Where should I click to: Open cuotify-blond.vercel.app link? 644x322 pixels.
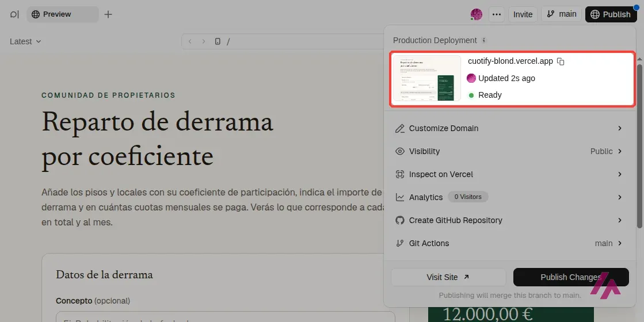(510, 61)
